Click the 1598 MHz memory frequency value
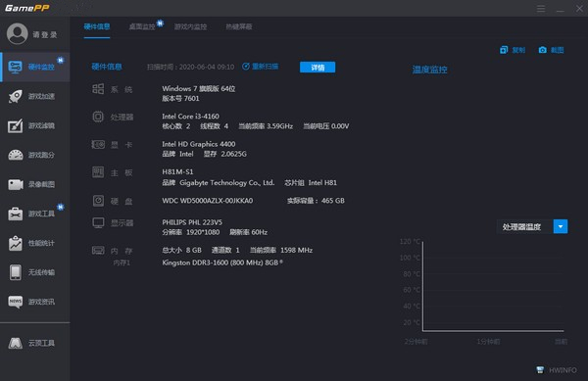 click(296, 250)
